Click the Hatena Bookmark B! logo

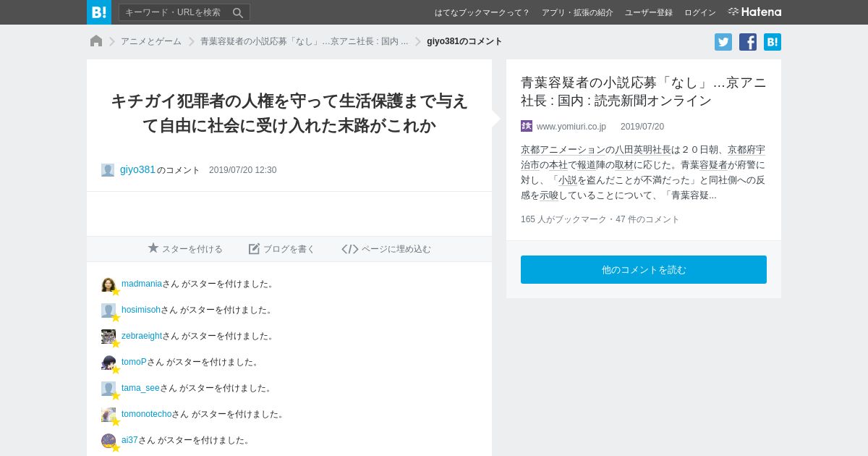click(x=99, y=12)
